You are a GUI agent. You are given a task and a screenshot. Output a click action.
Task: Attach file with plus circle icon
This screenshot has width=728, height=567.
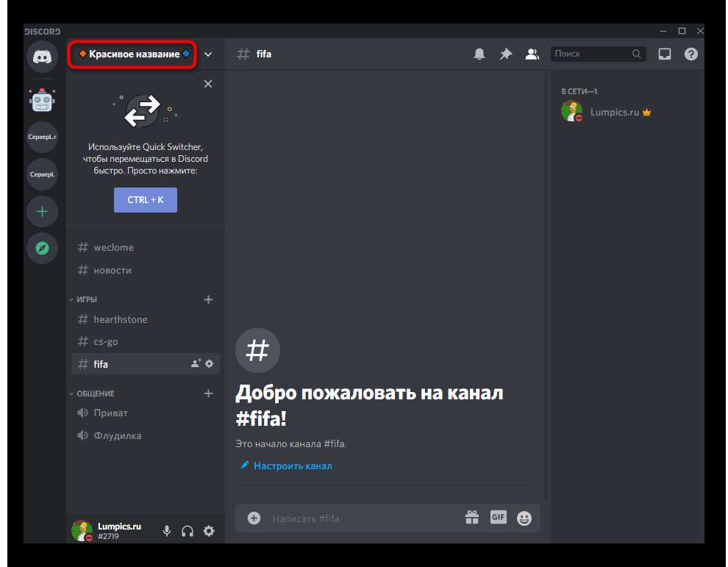[x=254, y=518]
